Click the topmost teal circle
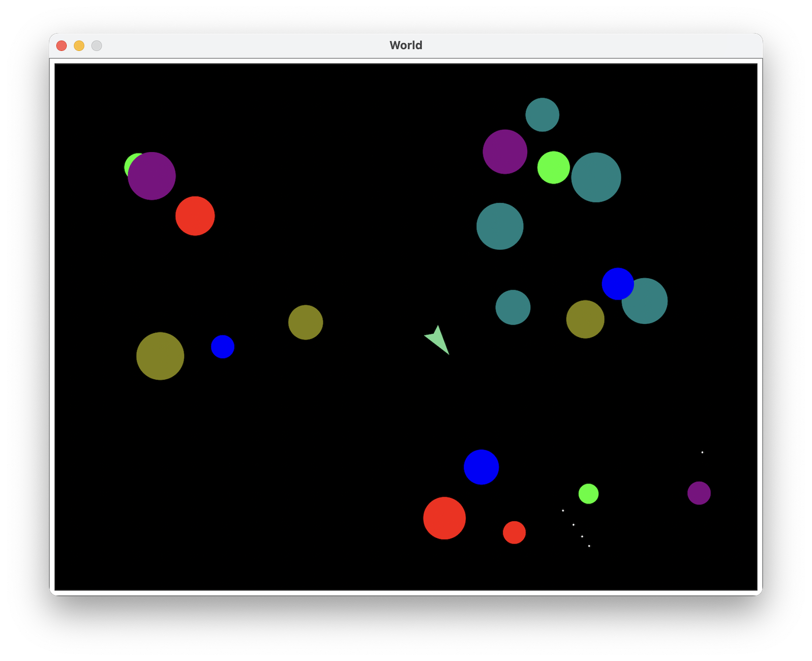 pos(542,115)
